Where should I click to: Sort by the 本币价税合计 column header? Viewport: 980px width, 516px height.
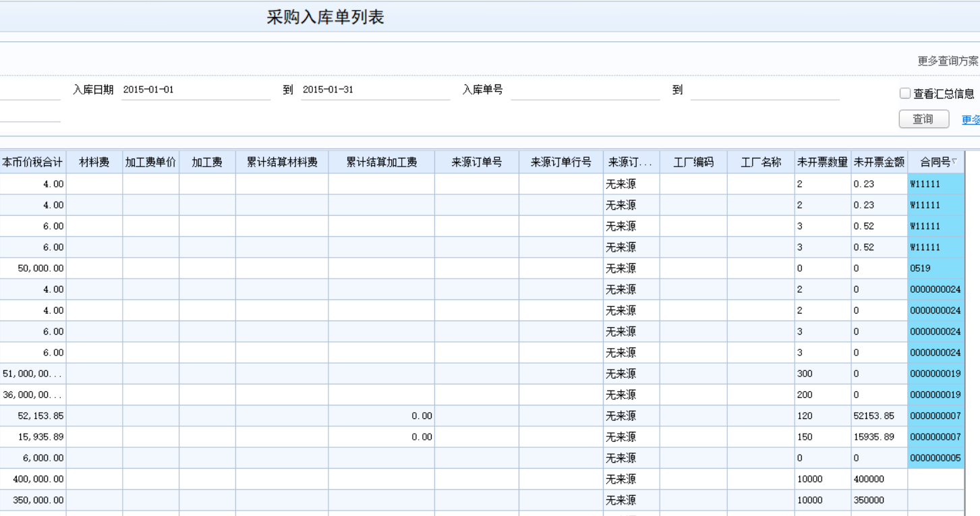(x=33, y=162)
